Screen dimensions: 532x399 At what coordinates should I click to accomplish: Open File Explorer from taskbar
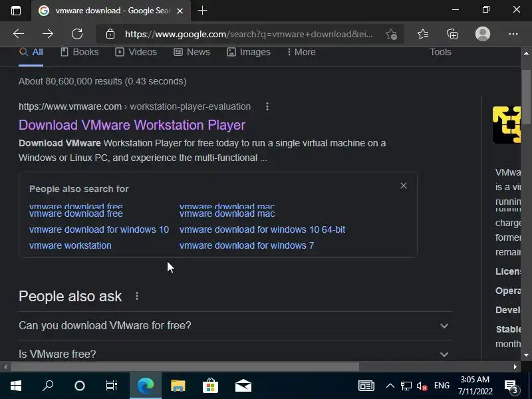(178, 386)
